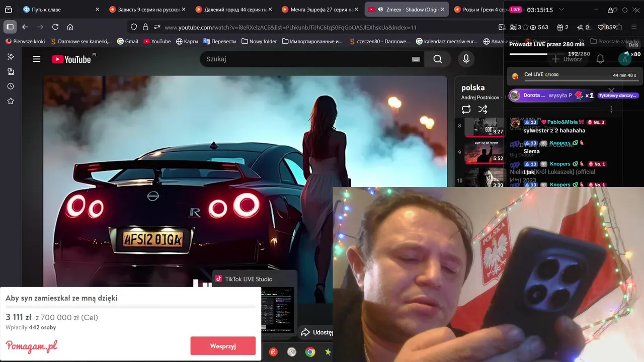Click the 'Wesprzyj' donate button
This screenshot has height=362, width=644.
[x=223, y=346]
